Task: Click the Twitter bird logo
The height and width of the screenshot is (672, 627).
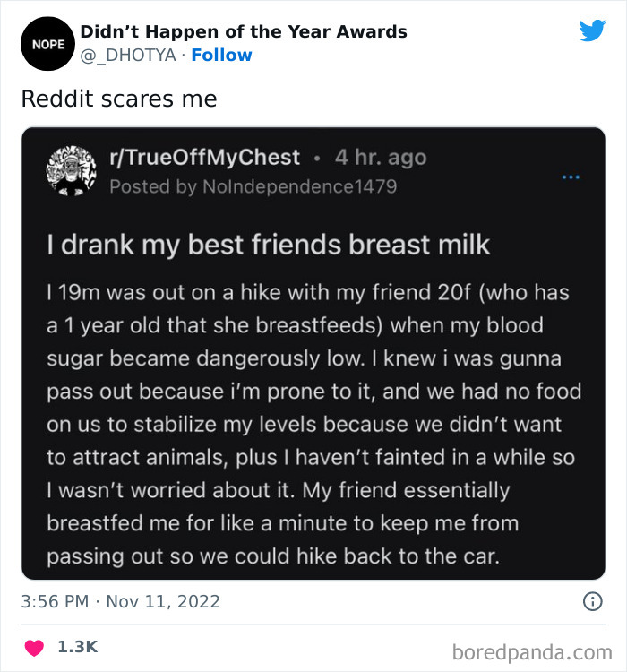Action: pyautogui.click(x=592, y=31)
